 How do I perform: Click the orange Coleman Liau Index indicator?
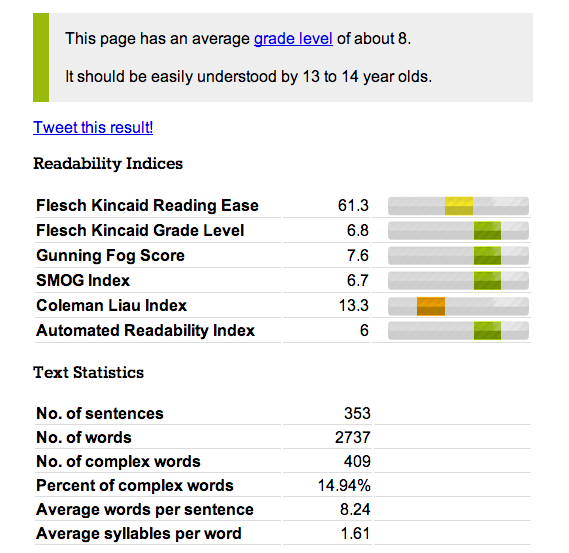[431, 306]
